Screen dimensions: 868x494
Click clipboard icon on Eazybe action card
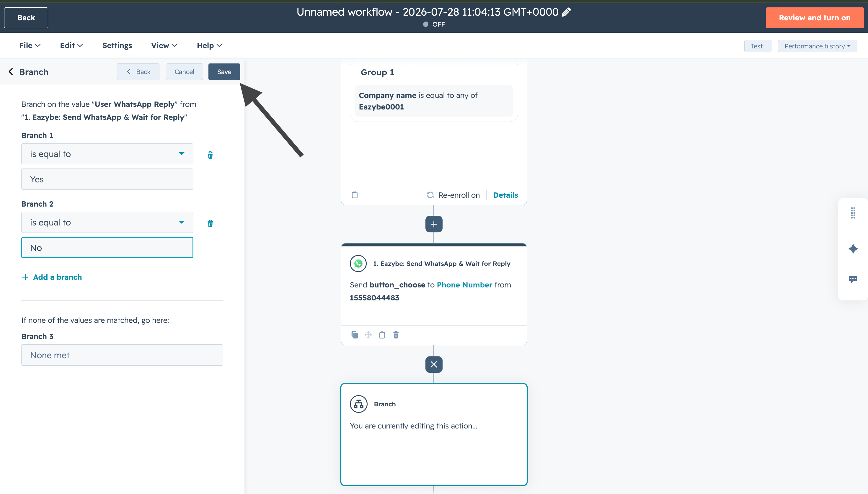point(382,335)
